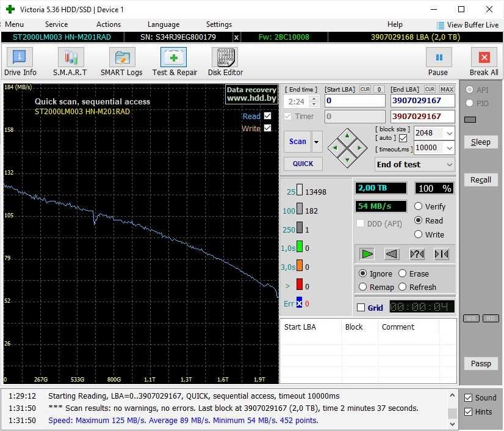Click the Start LBA input field

pyautogui.click(x=355, y=101)
